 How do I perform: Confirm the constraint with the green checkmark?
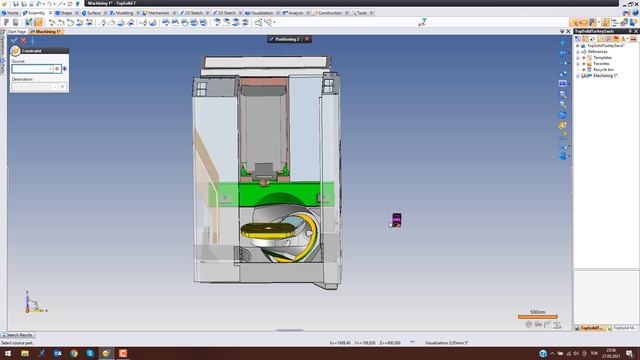pos(14,40)
